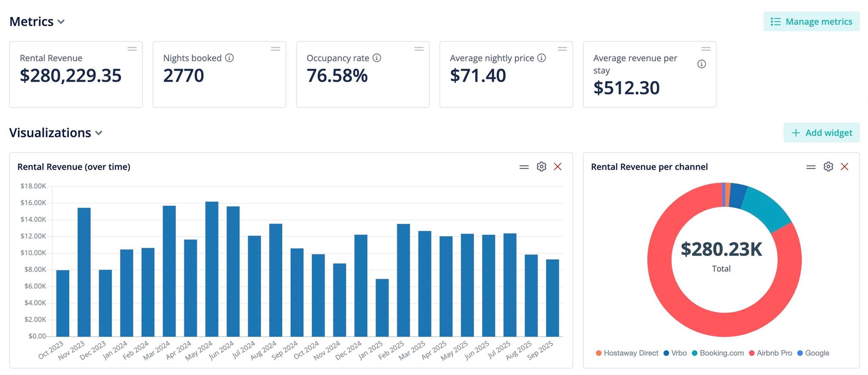Image resolution: width=868 pixels, height=375 pixels.
Task: Click drag handle on Rental Revenue per channel widget
Action: [x=811, y=167]
